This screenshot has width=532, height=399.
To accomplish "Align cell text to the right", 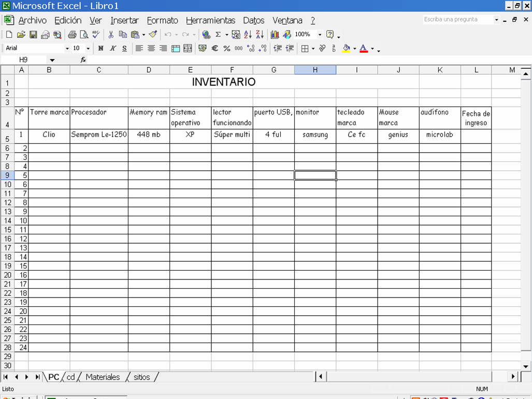I will point(163,49).
